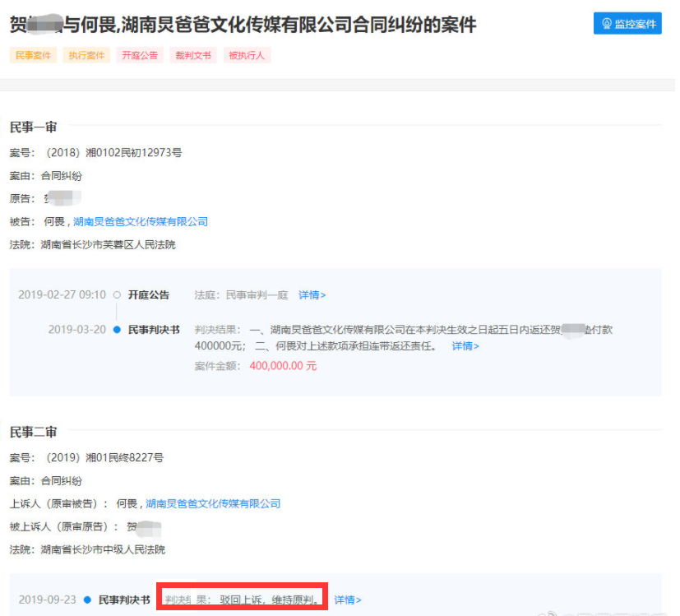Click the date 2019-09-23
Viewport: 680px width, 616px height.
click(47, 600)
